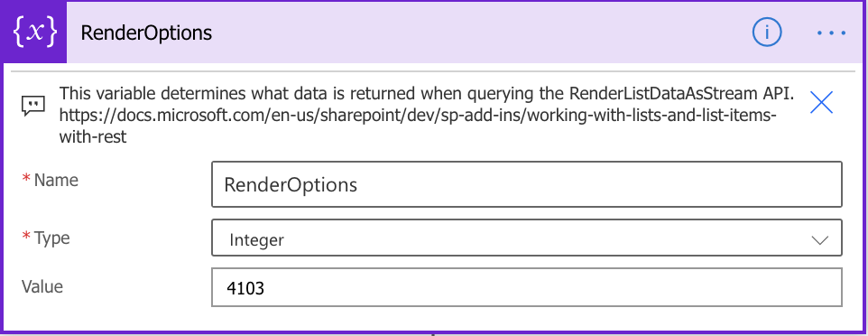Click the red required asterisk beside Type
868x336 pixels.
tap(26, 236)
